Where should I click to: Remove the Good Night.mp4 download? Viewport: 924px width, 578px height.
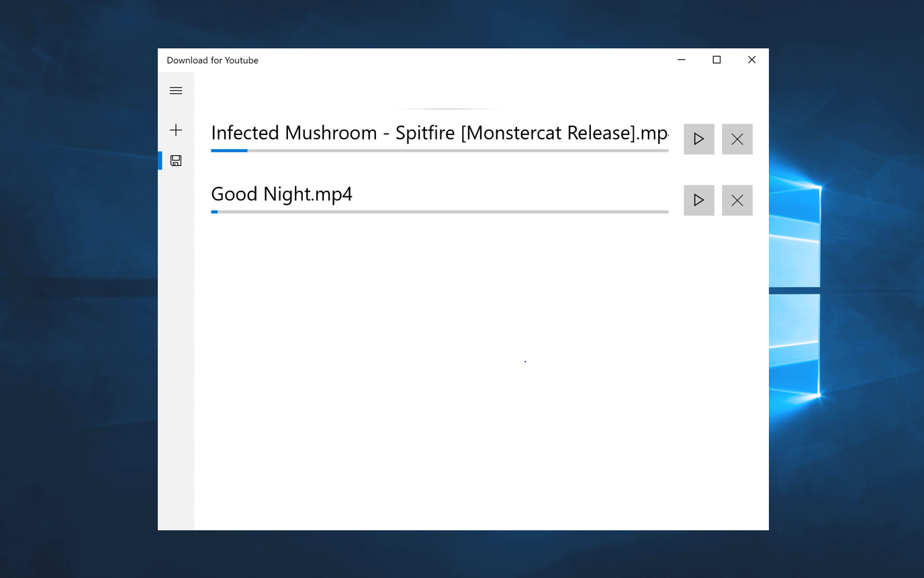point(737,200)
